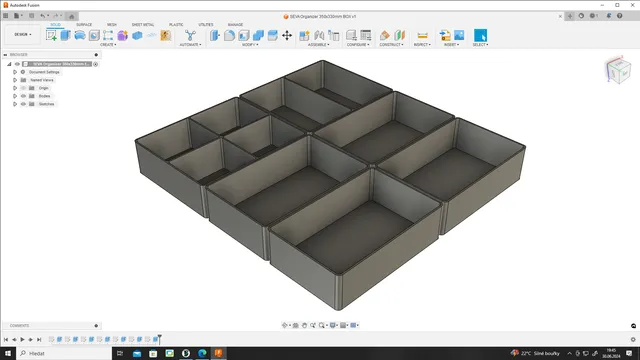The height and width of the screenshot is (360, 640).
Task: Select the Move/Copy arrows tool
Action: click(287, 36)
